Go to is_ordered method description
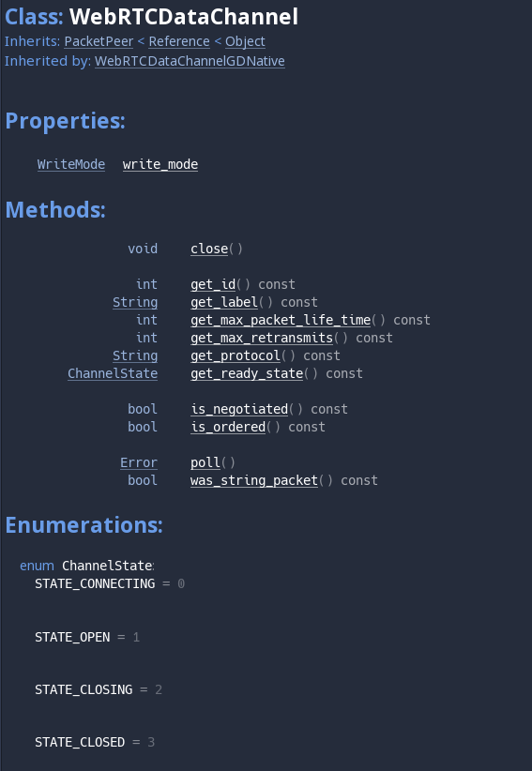The height and width of the screenshot is (771, 532). [228, 427]
